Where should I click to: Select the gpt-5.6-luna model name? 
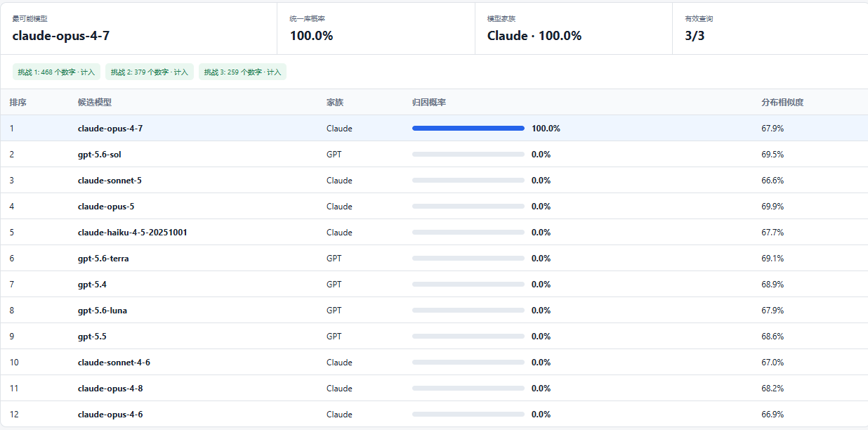(x=103, y=311)
